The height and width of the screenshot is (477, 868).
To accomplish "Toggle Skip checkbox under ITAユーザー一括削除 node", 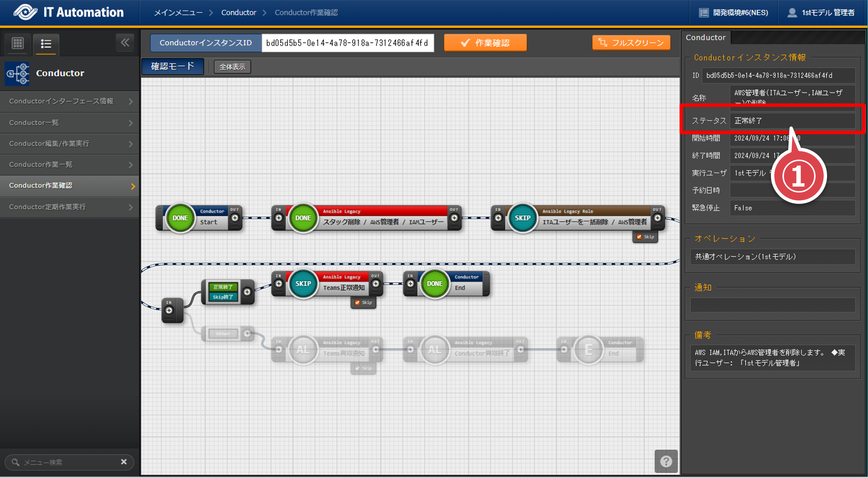I will point(639,237).
